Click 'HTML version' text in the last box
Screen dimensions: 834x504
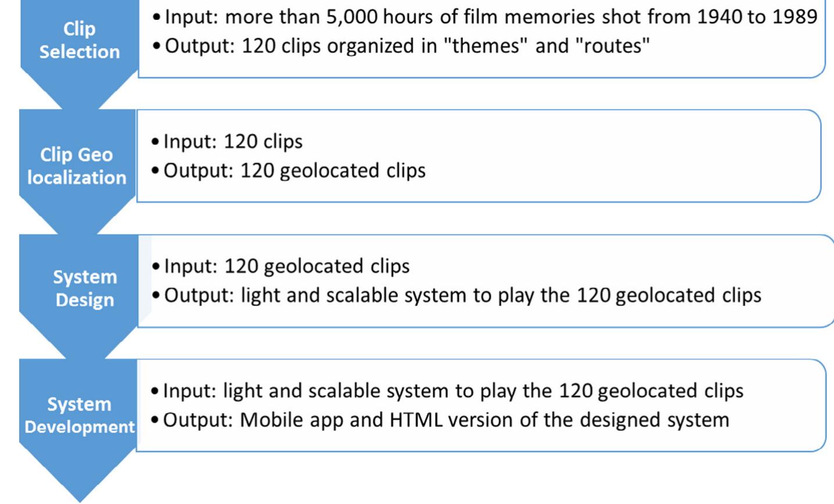point(452,420)
